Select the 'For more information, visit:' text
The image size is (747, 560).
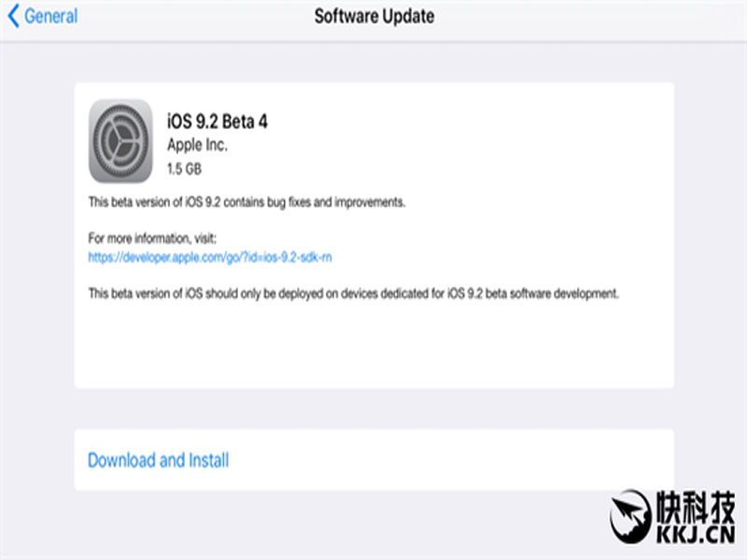(152, 238)
